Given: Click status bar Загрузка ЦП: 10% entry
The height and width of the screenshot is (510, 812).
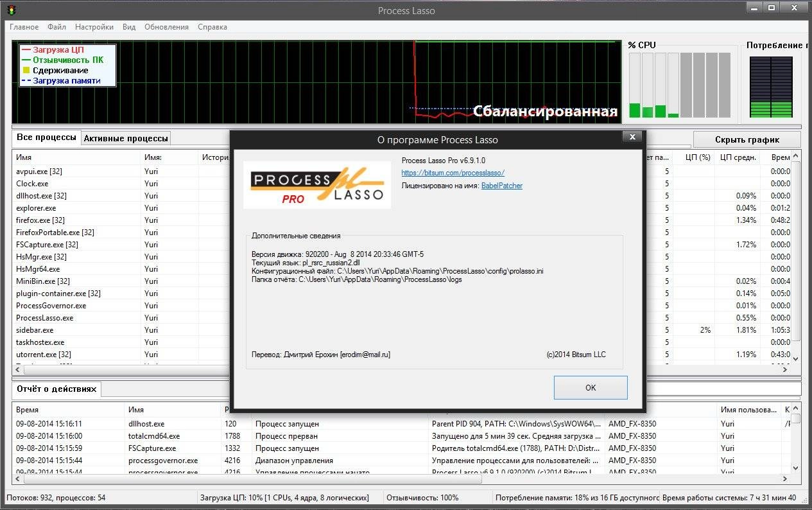Looking at the screenshot, I should [284, 498].
